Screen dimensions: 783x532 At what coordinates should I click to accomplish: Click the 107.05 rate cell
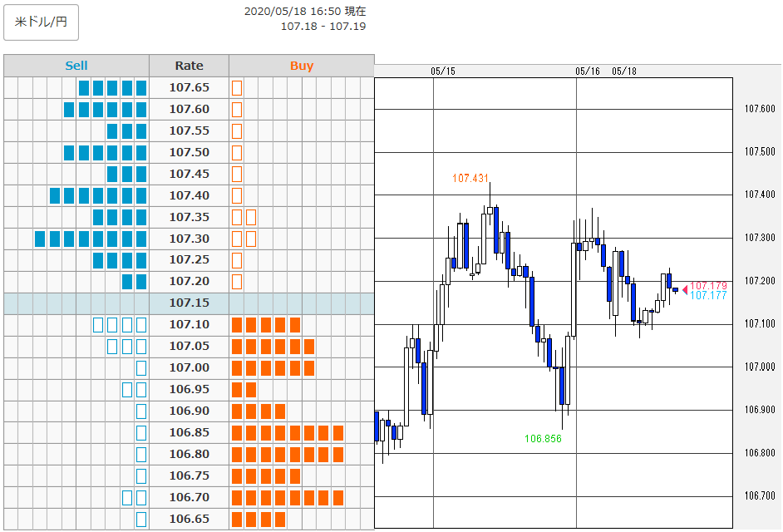point(190,346)
